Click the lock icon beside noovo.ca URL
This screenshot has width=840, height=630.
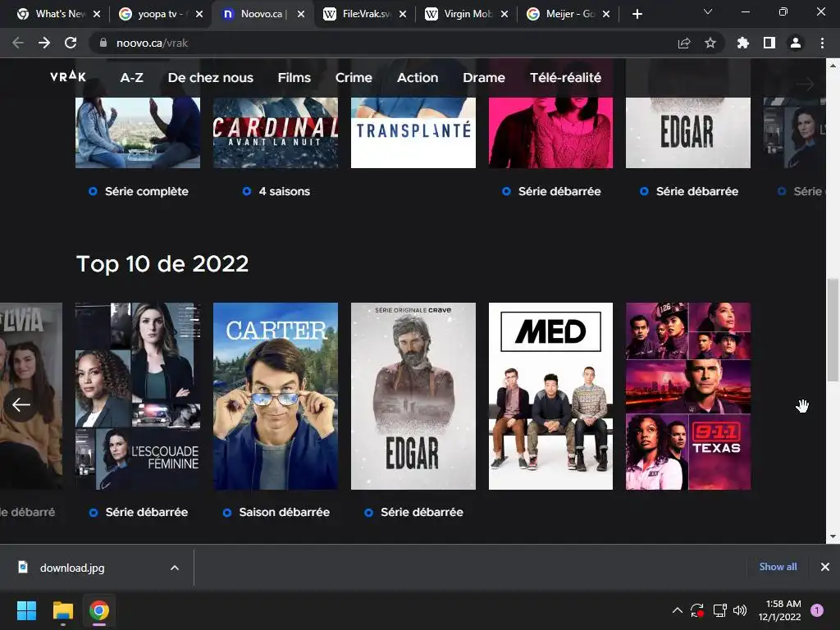click(x=103, y=43)
